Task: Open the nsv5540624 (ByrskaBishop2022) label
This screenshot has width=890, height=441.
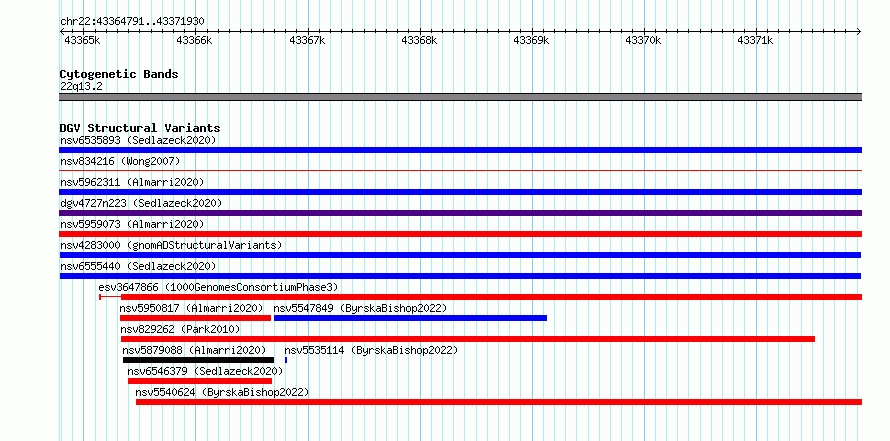Action: (222, 392)
